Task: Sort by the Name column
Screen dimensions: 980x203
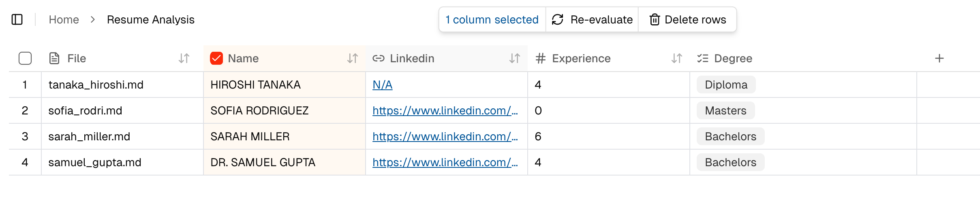Action: (x=353, y=59)
